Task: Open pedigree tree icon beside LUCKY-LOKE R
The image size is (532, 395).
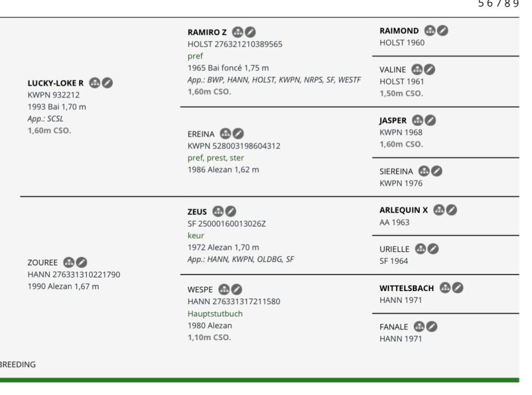Action: [95, 83]
